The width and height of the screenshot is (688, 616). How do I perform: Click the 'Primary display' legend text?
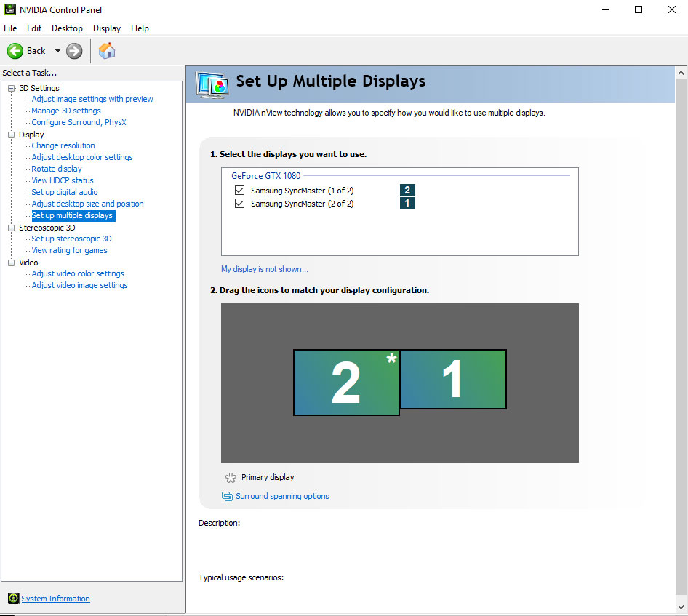[x=268, y=477]
